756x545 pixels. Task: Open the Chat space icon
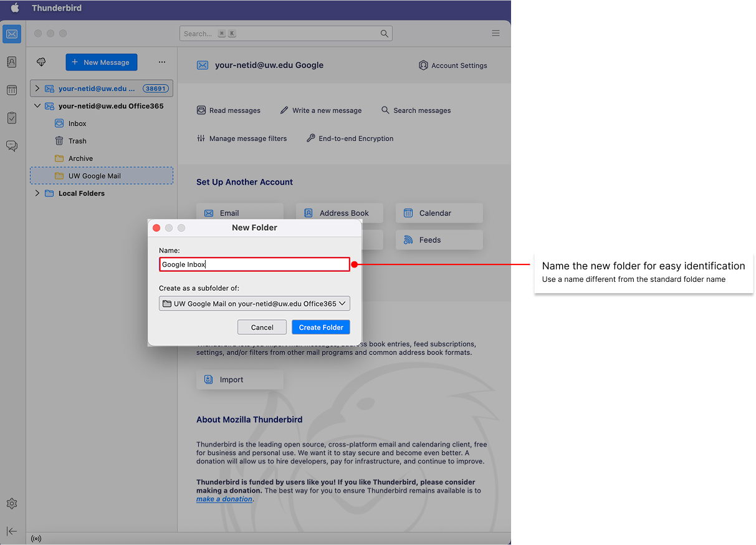click(x=11, y=145)
